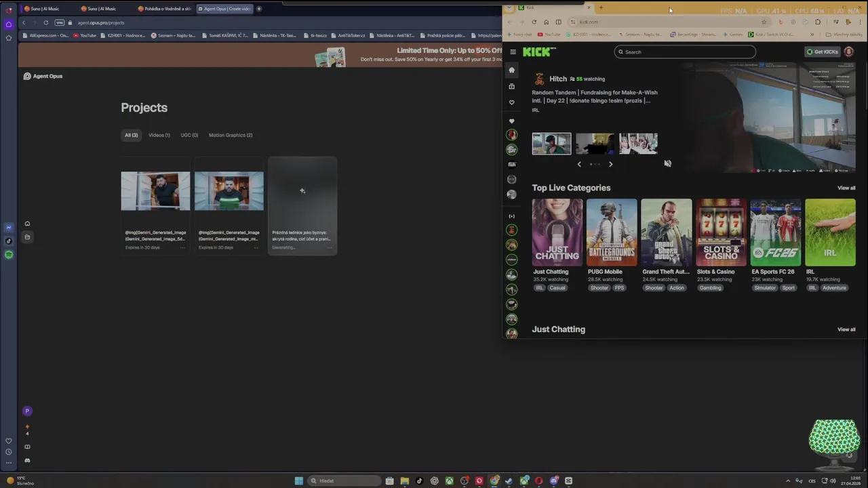Viewport: 868px width, 488px height.
Task: Bookmark kick.com with star icon
Action: click(x=764, y=22)
